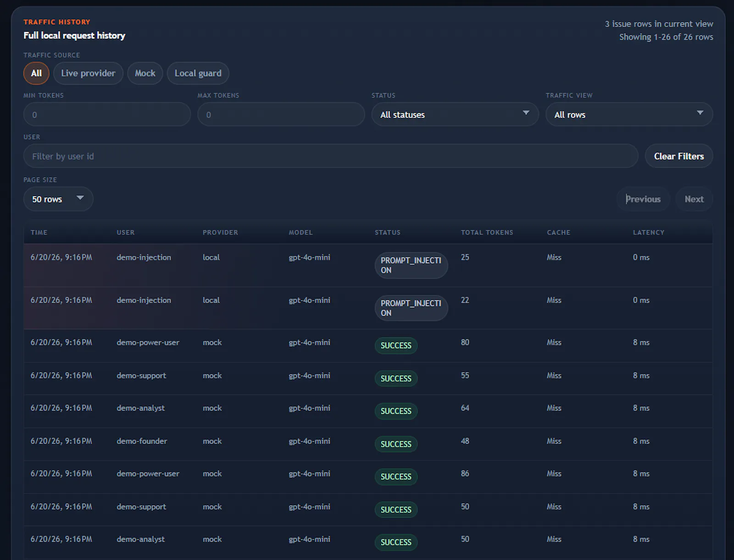Click the Showing 1-26 of 26 rows text
This screenshot has width=734, height=560.
pos(666,37)
